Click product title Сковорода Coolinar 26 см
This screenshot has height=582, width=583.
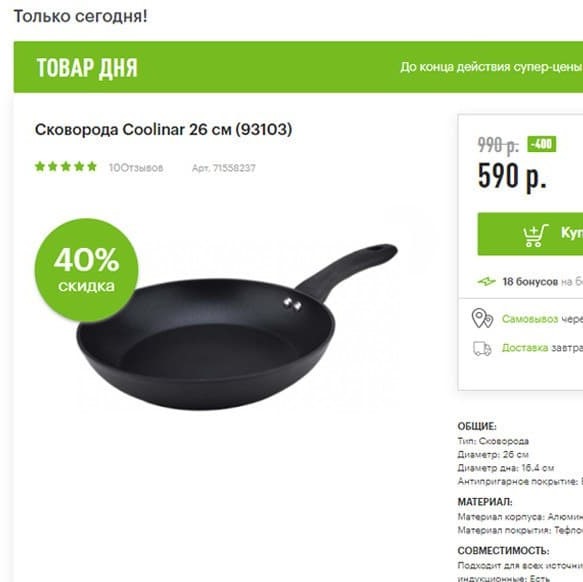point(164,129)
